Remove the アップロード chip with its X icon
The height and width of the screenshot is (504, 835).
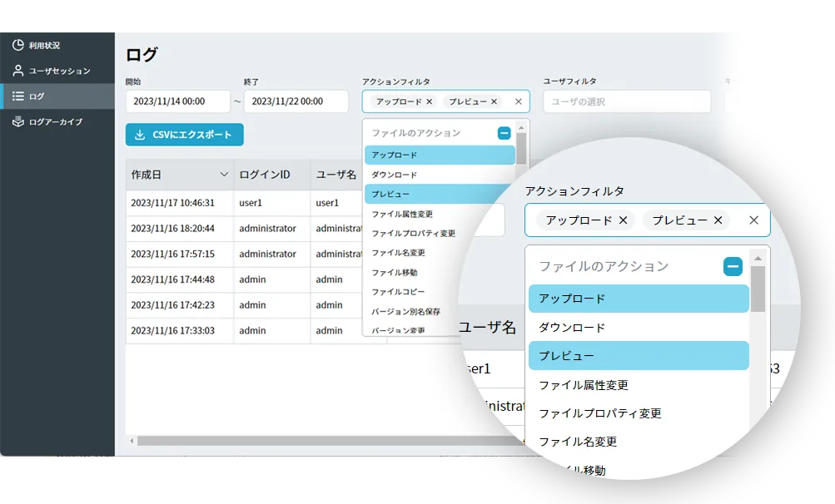pyautogui.click(x=430, y=101)
